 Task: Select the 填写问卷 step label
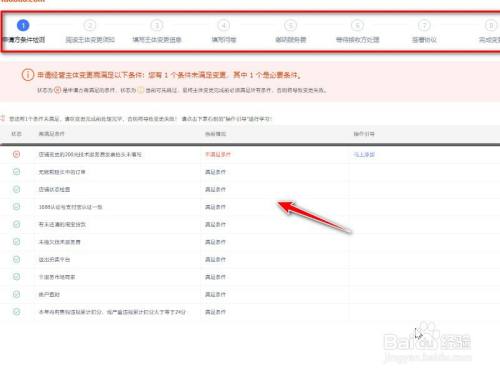[x=224, y=40]
